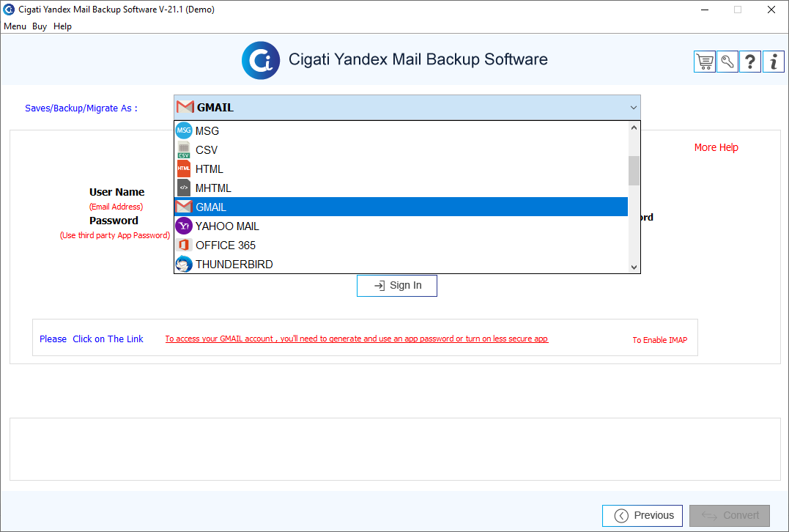Click the CSV spreadsheet icon
The height and width of the screenshot is (532, 789).
[x=184, y=149]
